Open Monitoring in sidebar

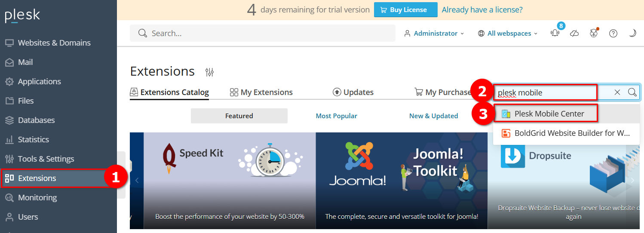coord(37,197)
